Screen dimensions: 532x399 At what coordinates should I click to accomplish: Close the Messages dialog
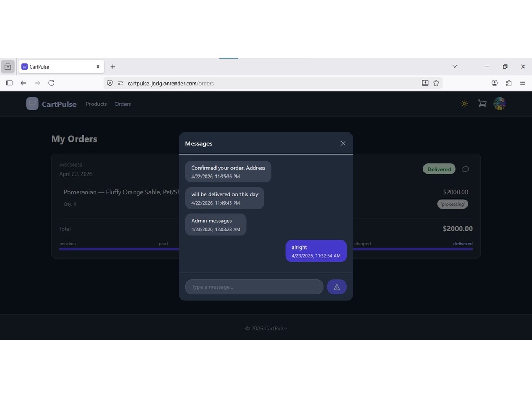coord(343,143)
